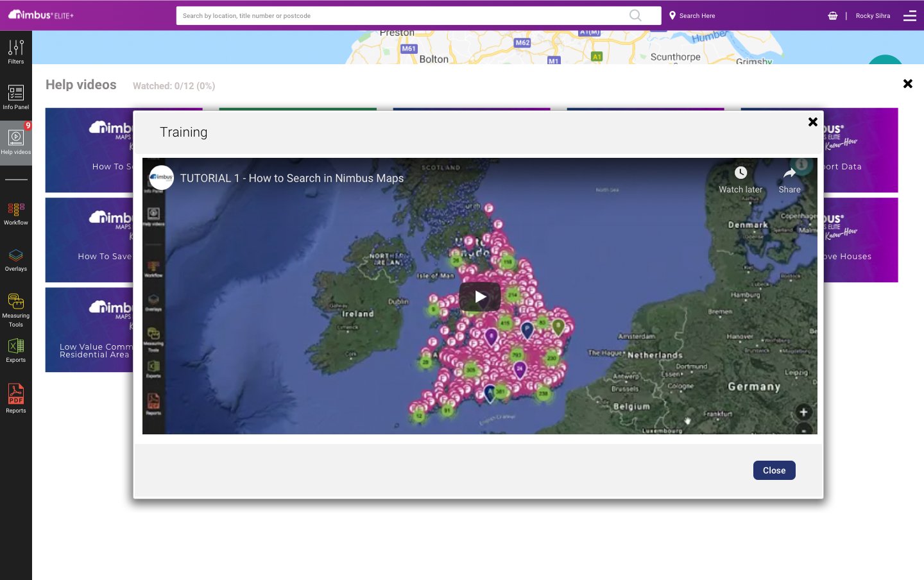The width and height of the screenshot is (924, 580).
Task: Open the shopping basket icon
Action: coord(833,15)
